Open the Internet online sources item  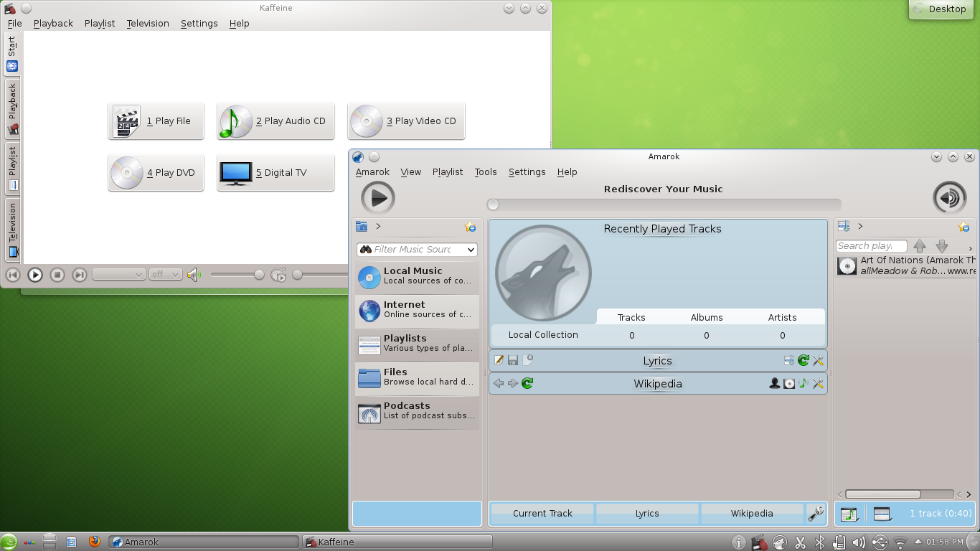(x=417, y=310)
